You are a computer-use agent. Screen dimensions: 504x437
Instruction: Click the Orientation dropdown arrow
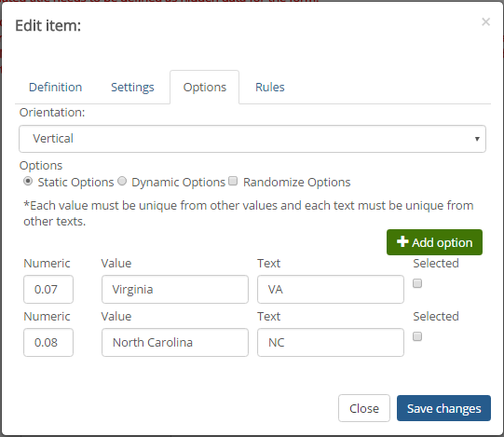[x=477, y=139]
